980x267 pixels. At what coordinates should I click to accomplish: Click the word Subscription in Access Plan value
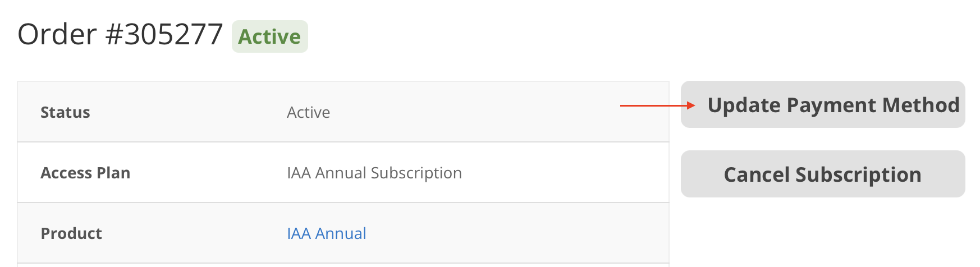pos(416,173)
